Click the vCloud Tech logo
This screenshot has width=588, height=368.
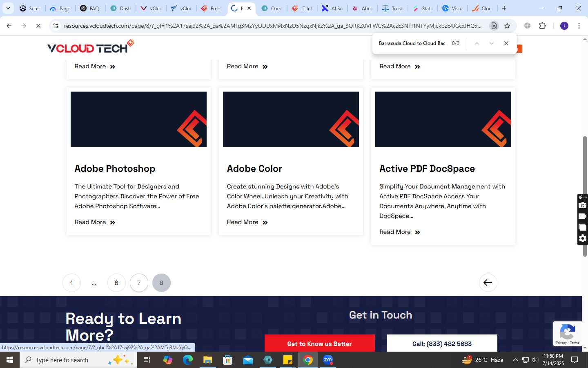tap(91, 47)
